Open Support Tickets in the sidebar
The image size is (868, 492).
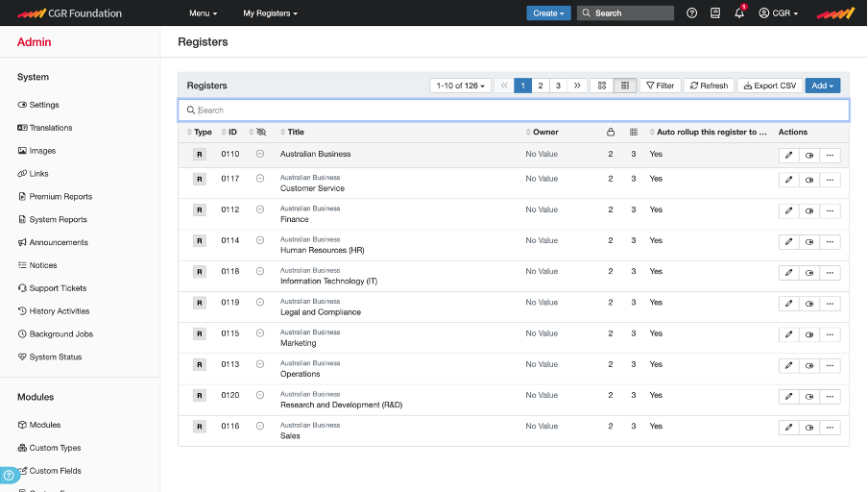click(52, 288)
